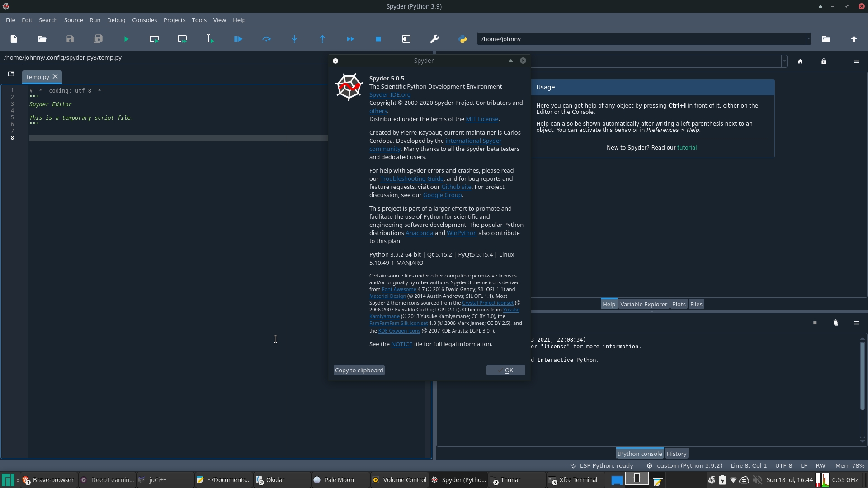Open Spyder-IDE.org link

390,94
